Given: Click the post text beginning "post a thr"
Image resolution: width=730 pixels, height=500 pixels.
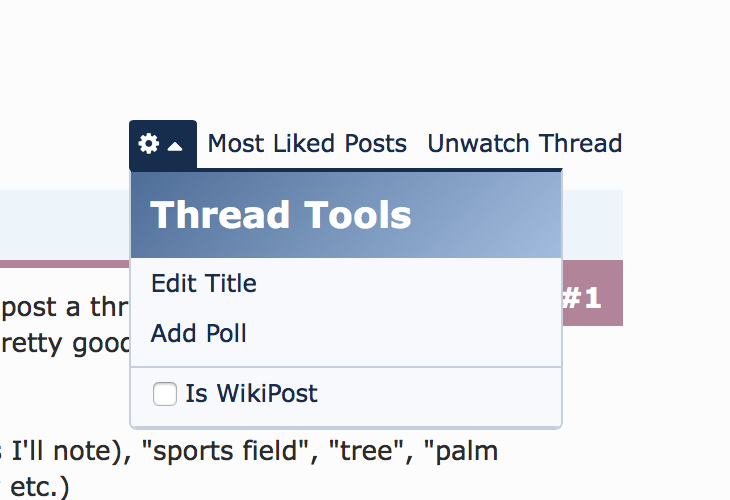Looking at the screenshot, I should [65, 307].
